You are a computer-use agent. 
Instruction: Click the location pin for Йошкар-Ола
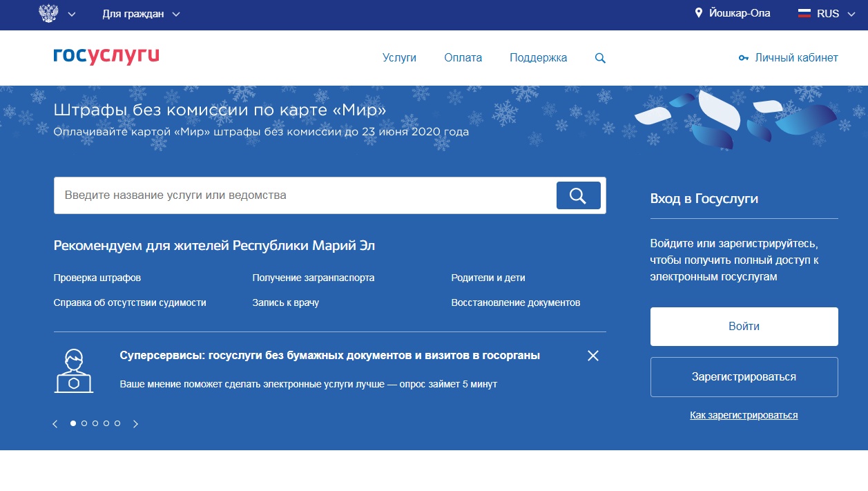698,14
